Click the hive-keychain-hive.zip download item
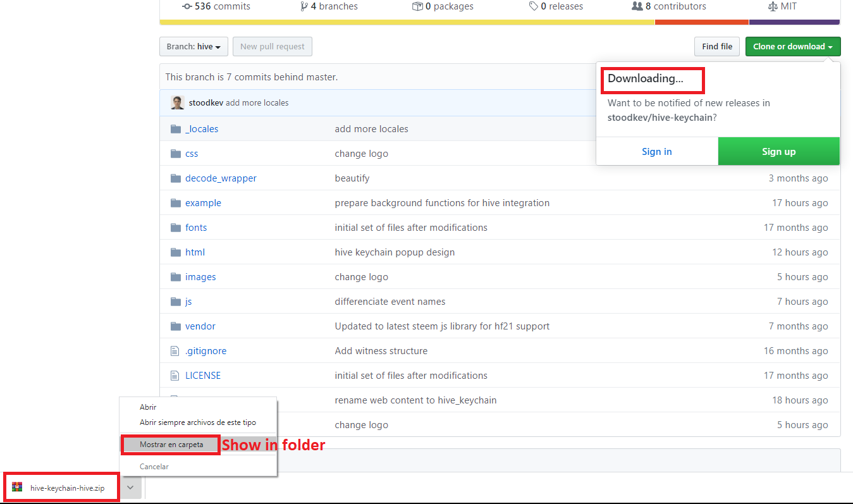The image size is (853, 504). (x=62, y=488)
